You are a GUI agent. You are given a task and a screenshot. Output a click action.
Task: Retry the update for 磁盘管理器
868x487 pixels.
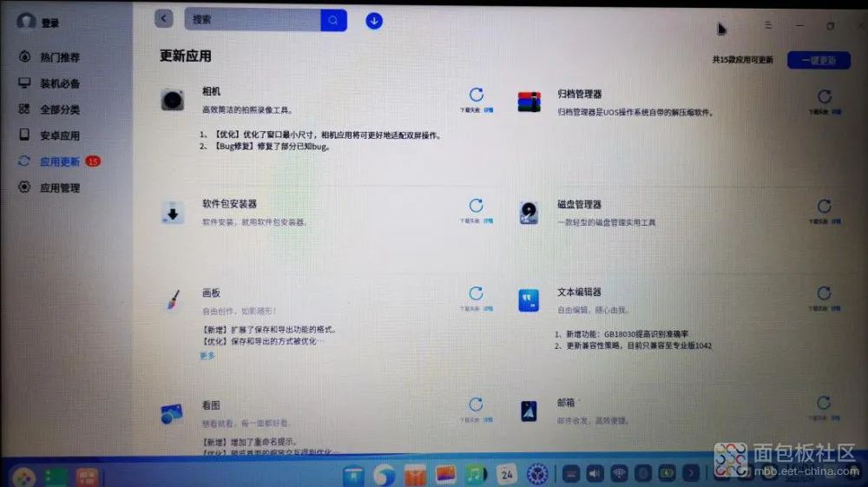coord(825,207)
